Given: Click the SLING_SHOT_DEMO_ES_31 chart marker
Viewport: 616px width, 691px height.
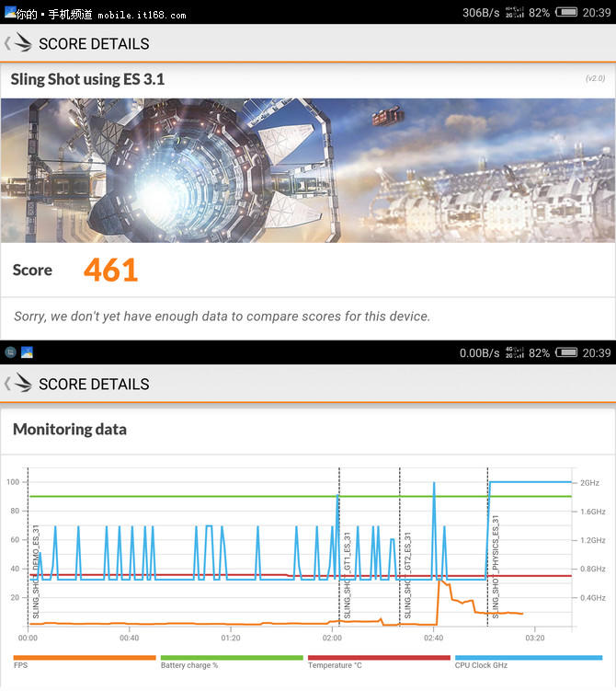Looking at the screenshot, I should click(x=36, y=571).
